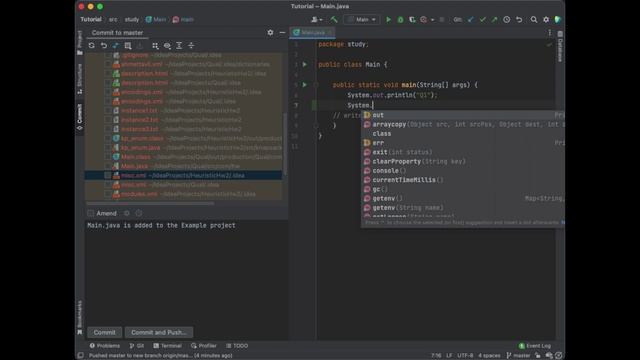The width and height of the screenshot is (640, 360).
Task: Open the Profiler tool window tab
Action: (x=204, y=346)
